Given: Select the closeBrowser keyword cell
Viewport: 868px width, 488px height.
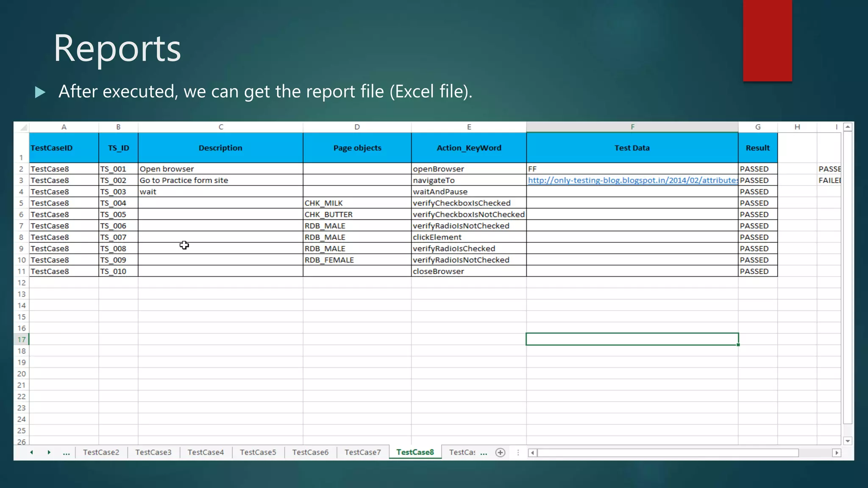Looking at the screenshot, I should (469, 271).
